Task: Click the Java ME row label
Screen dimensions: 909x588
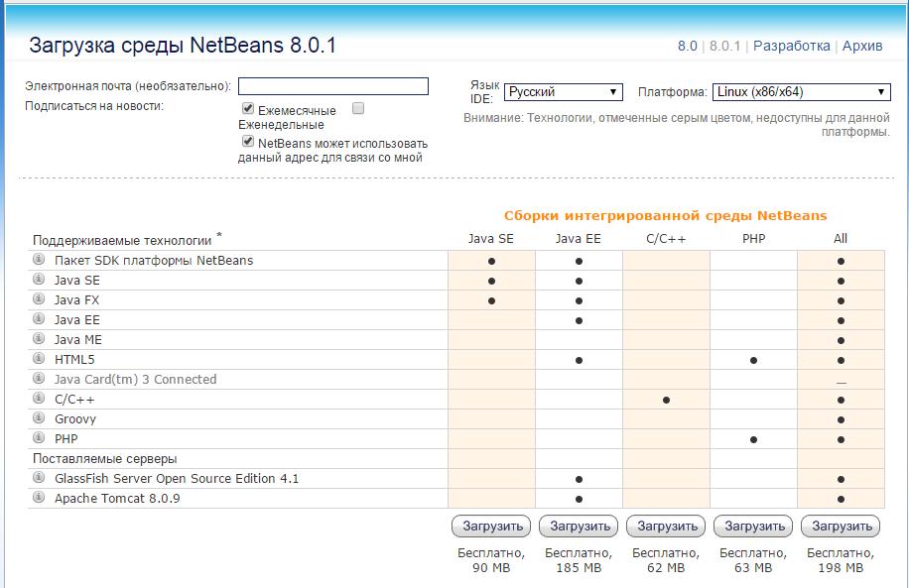Action: click(x=77, y=340)
